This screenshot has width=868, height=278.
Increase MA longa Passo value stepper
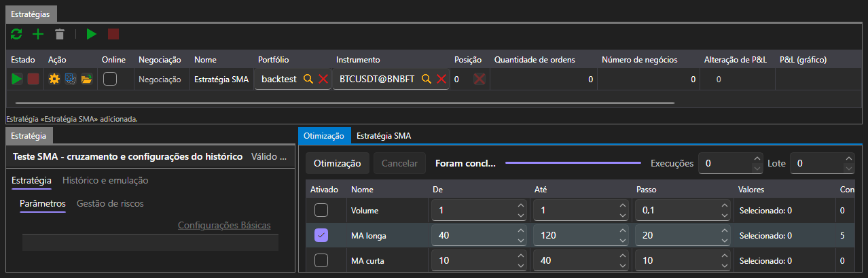[724, 230]
